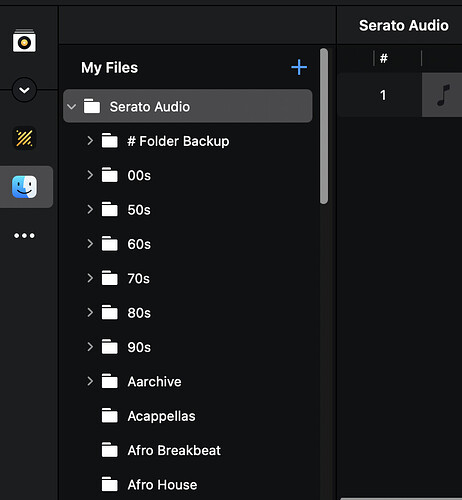
Task: Expand the 00s folder
Action: click(90, 175)
